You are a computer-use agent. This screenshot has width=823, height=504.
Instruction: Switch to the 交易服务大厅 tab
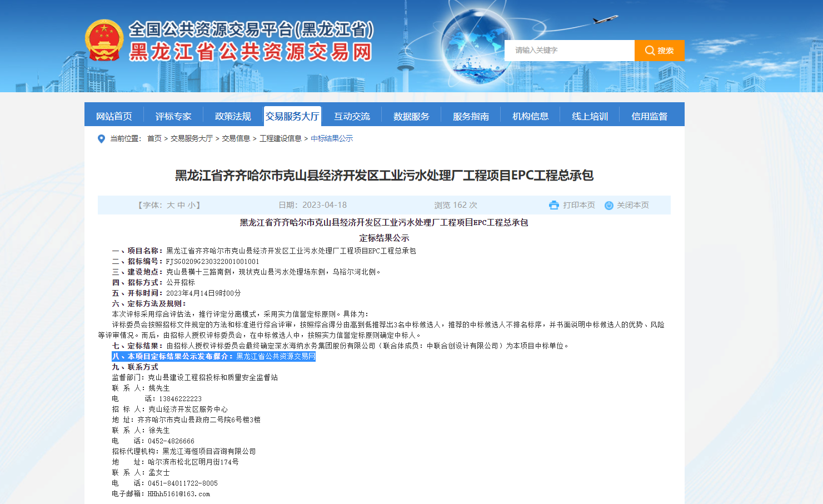[292, 115]
